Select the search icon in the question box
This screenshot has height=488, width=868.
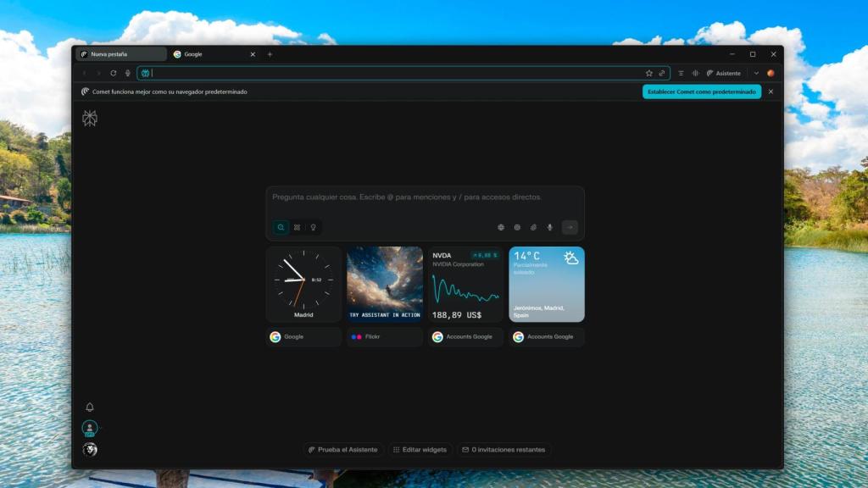pyautogui.click(x=281, y=227)
